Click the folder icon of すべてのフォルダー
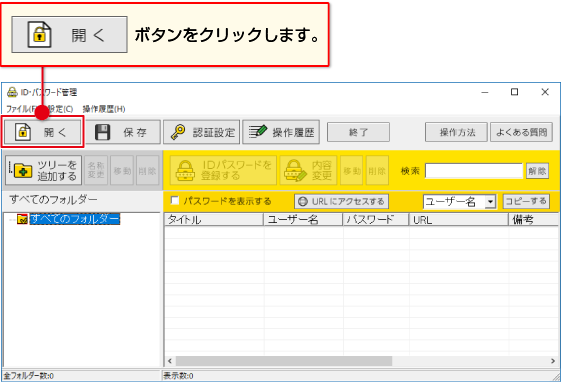The width and height of the screenshot is (562, 384). (22, 219)
